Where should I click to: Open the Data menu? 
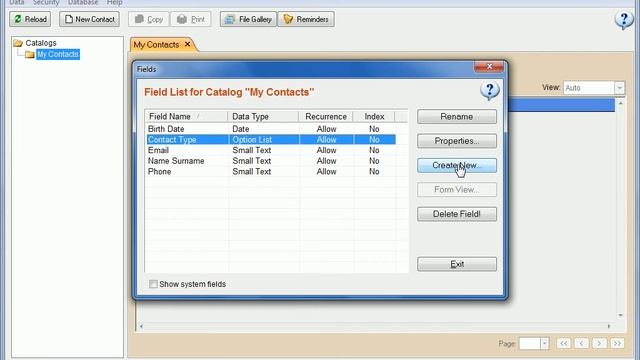[x=17, y=2]
